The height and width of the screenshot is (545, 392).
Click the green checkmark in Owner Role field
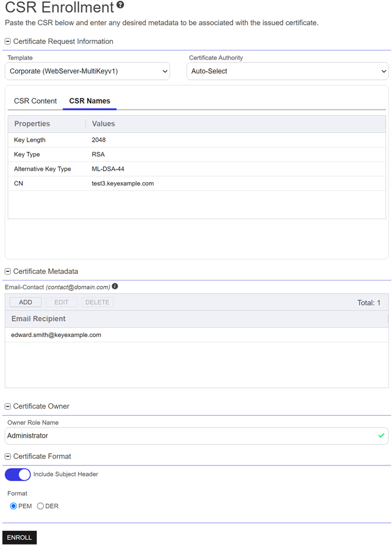(381, 436)
